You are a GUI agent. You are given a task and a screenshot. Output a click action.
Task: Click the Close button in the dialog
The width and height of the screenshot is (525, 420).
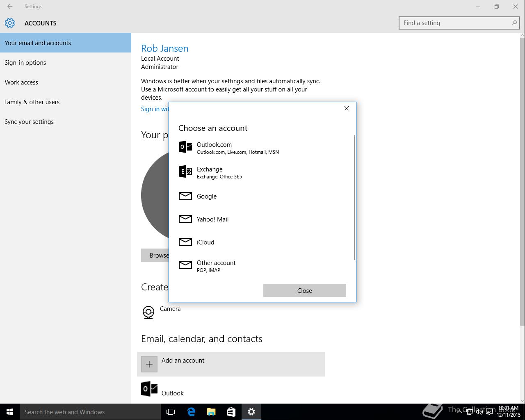tap(305, 290)
